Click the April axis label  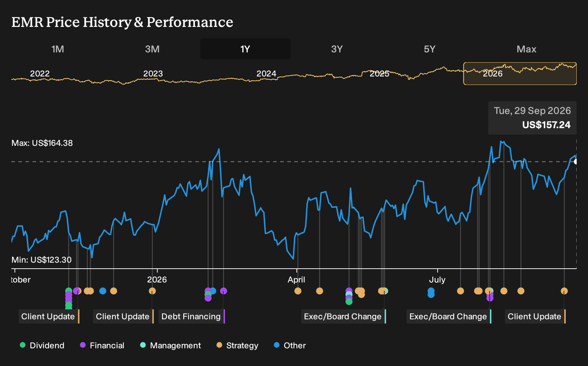tap(296, 280)
